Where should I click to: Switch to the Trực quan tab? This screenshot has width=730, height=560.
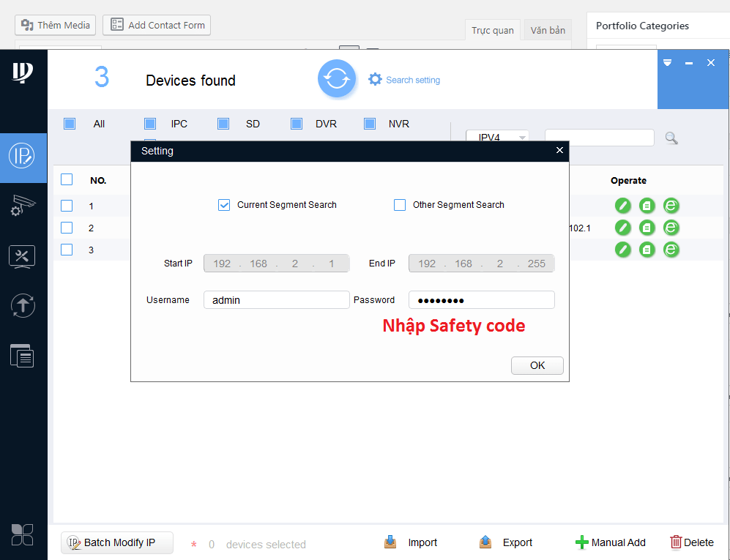tap(493, 30)
